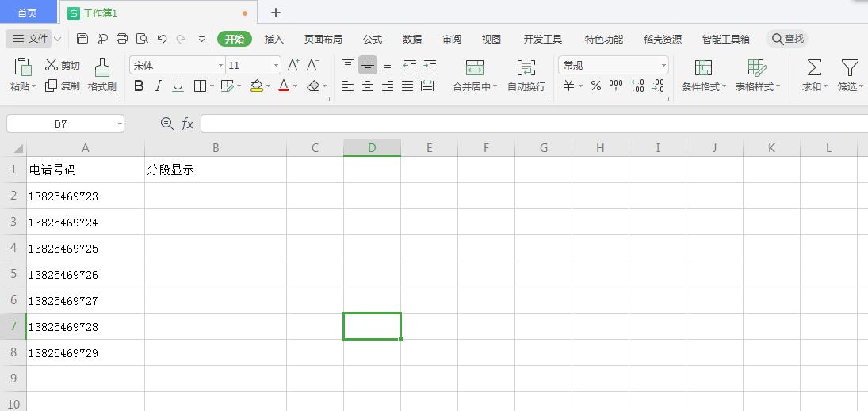The image size is (868, 411).
Task: Toggle Underline formatting
Action: pyautogui.click(x=178, y=86)
